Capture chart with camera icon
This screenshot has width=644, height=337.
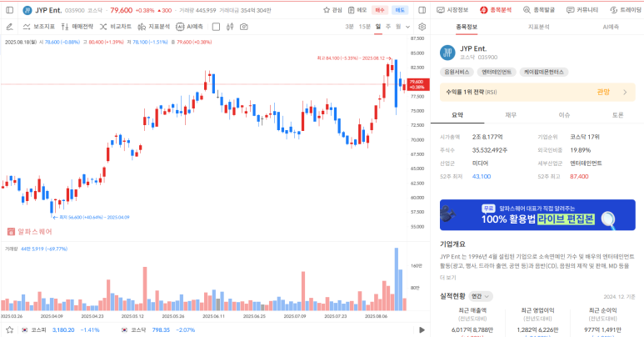tap(244, 27)
